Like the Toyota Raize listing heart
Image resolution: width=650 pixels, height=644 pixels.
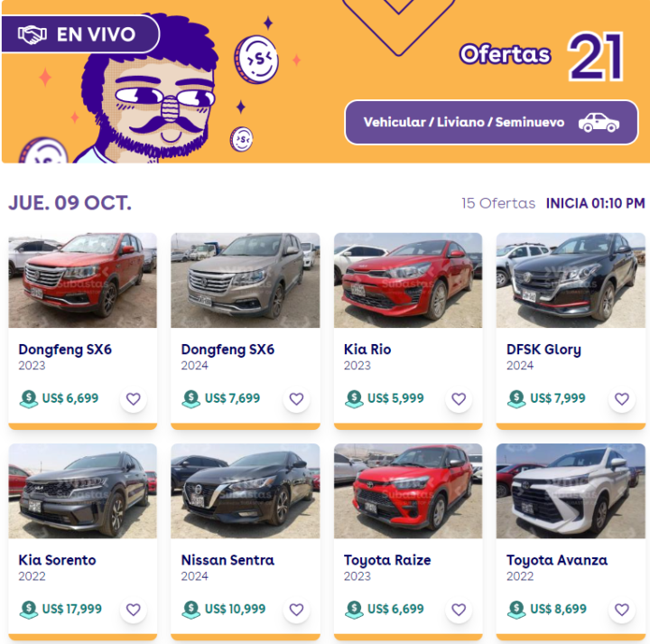[459, 610]
